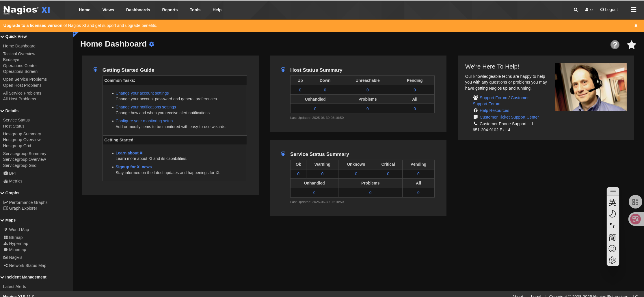Image resolution: width=644 pixels, height=297 pixels.
Task: Click Upgrade to a licensed version link
Action: [x=33, y=25]
